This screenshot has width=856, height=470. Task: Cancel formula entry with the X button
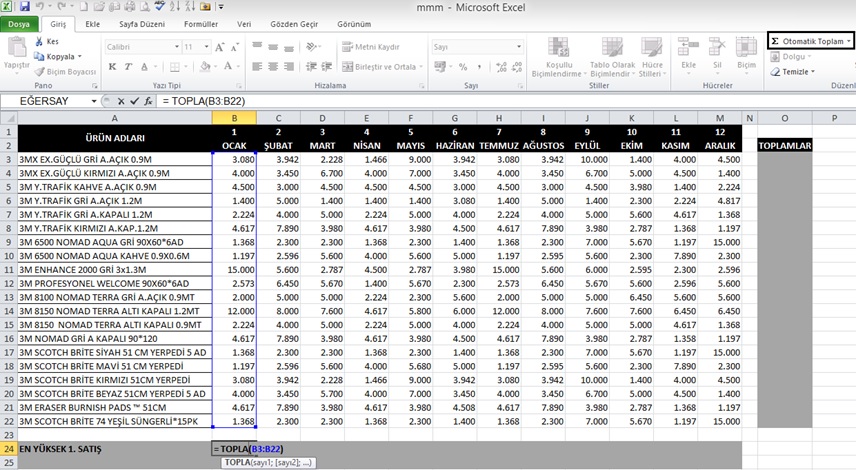point(121,101)
